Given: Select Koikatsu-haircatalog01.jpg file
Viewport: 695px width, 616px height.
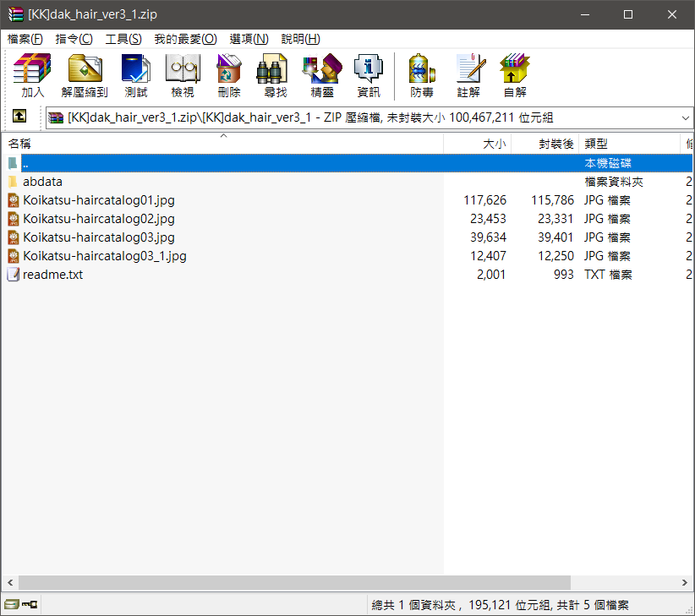Looking at the screenshot, I should (98, 200).
